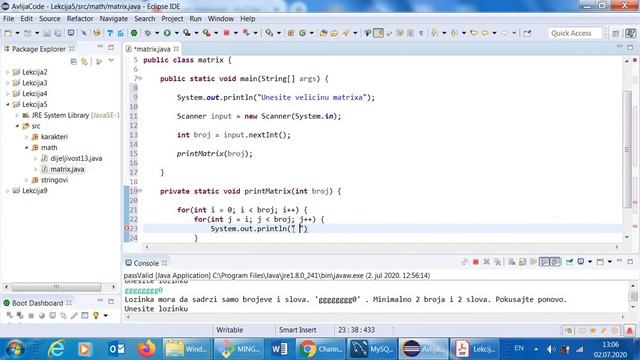Screen dimensions: 640x360
Task: Toggle Link with Editor in Package Explorer
Action: tap(84, 61)
